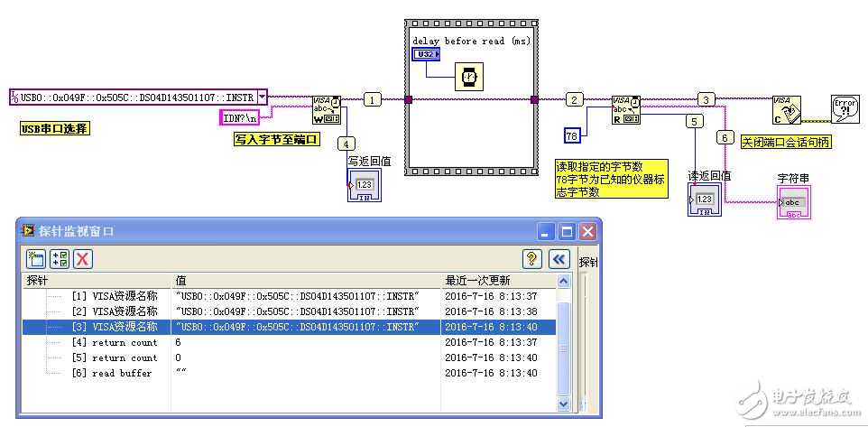Click probe marker 3 on the wire
Viewport: 868px width, 427px height.
(x=706, y=99)
